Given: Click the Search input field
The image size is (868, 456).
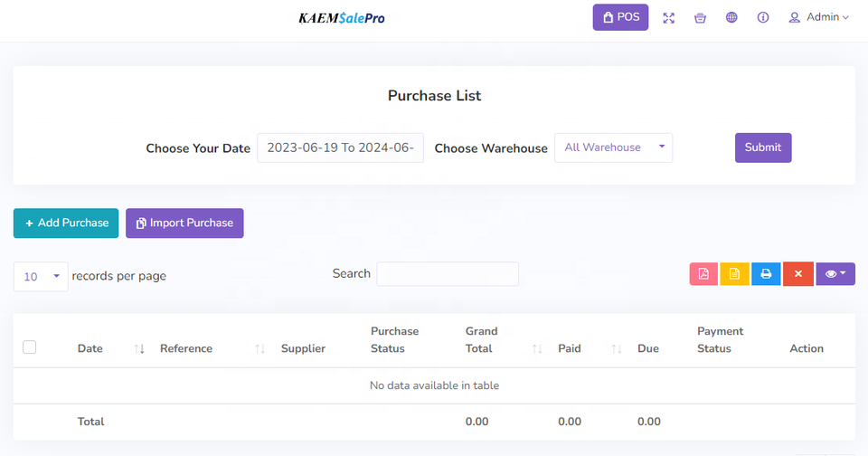Looking at the screenshot, I should click(x=448, y=274).
